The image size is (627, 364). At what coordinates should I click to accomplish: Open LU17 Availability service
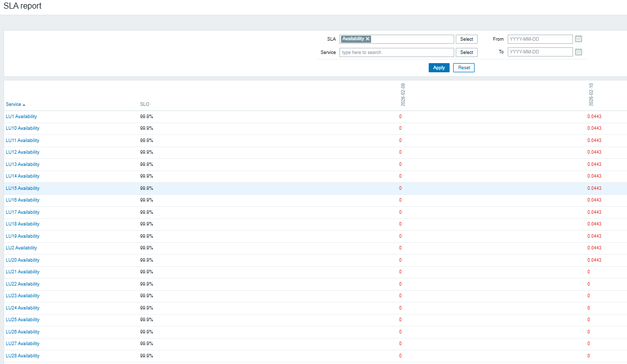[x=22, y=212]
